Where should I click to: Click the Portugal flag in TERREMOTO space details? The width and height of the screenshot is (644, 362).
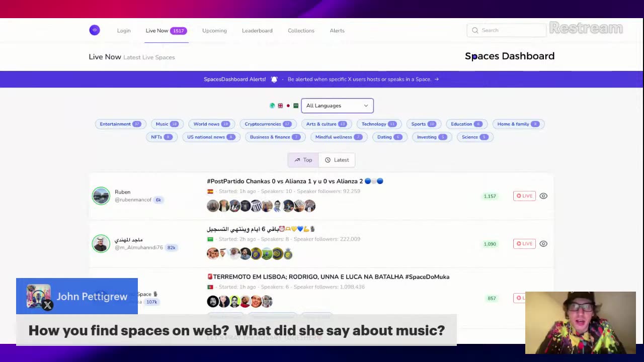(x=210, y=287)
